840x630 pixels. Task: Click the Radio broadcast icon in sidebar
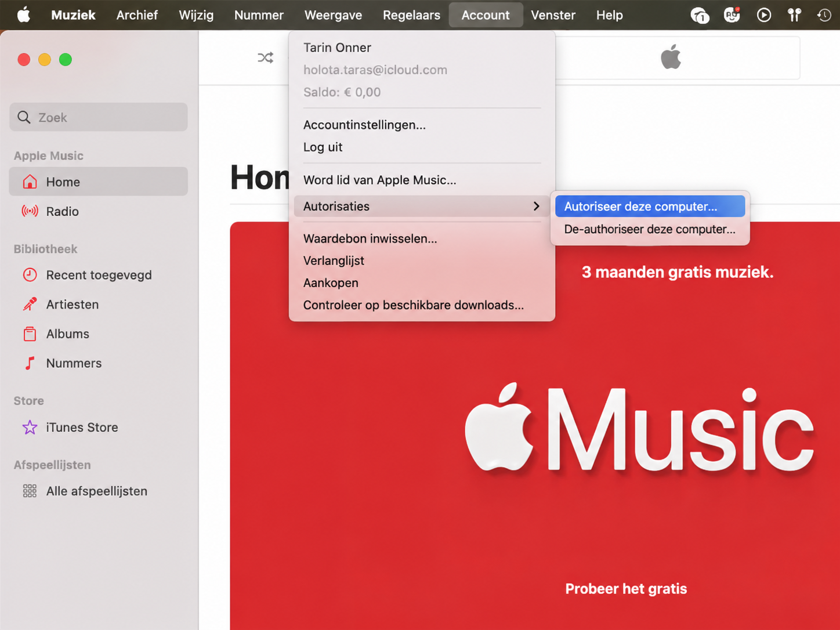[30, 211]
